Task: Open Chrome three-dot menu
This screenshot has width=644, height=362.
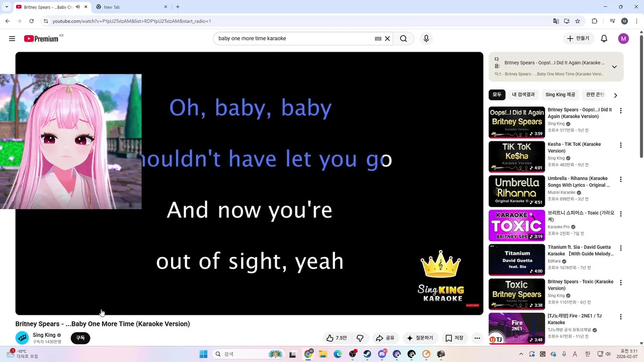Action: point(635,21)
